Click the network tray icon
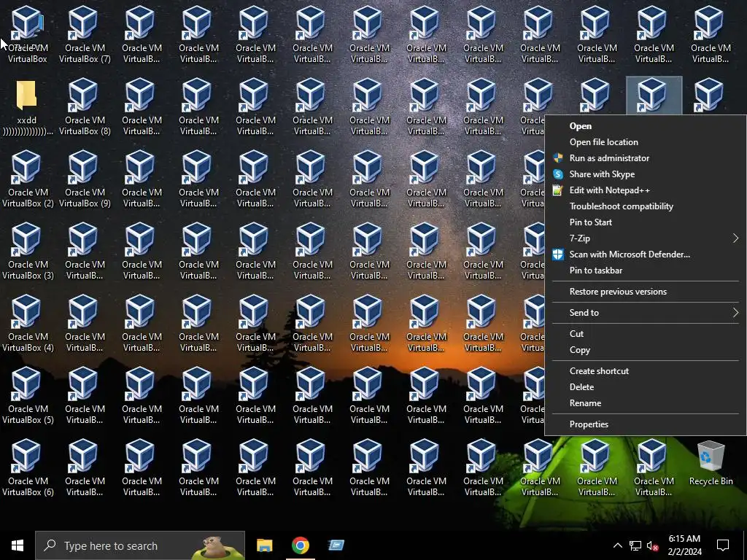747x560 pixels. (635, 545)
